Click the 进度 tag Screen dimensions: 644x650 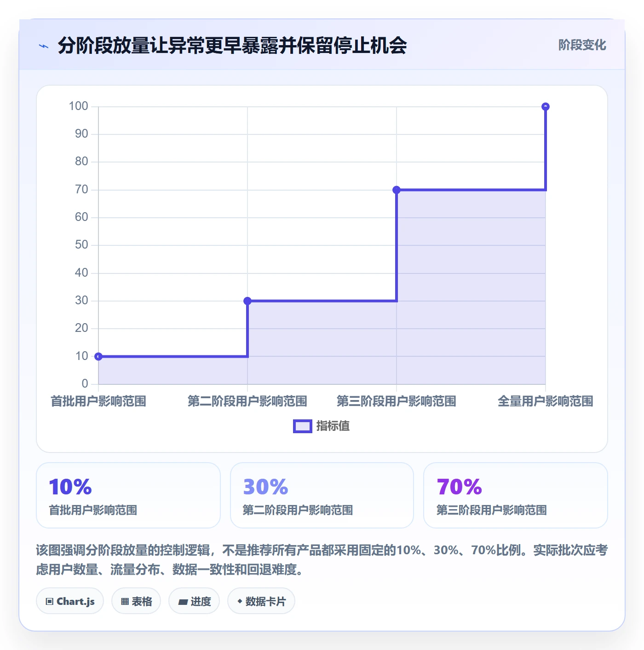(x=194, y=601)
